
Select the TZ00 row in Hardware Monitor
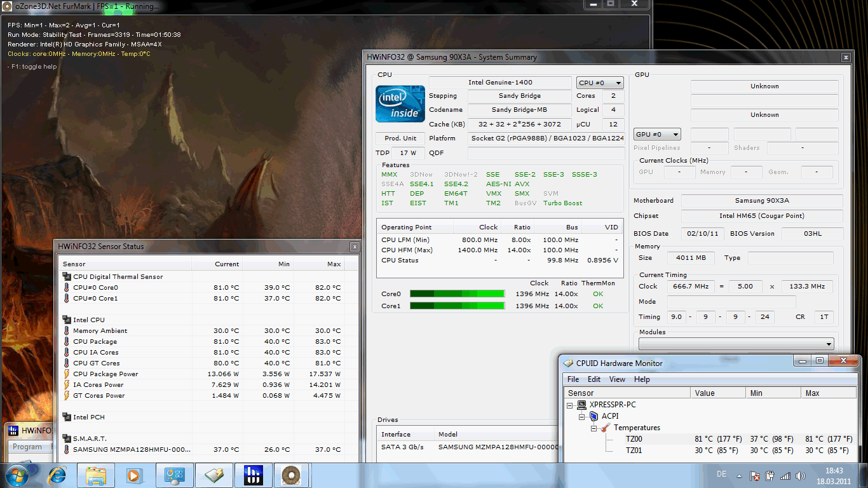pyautogui.click(x=710, y=439)
